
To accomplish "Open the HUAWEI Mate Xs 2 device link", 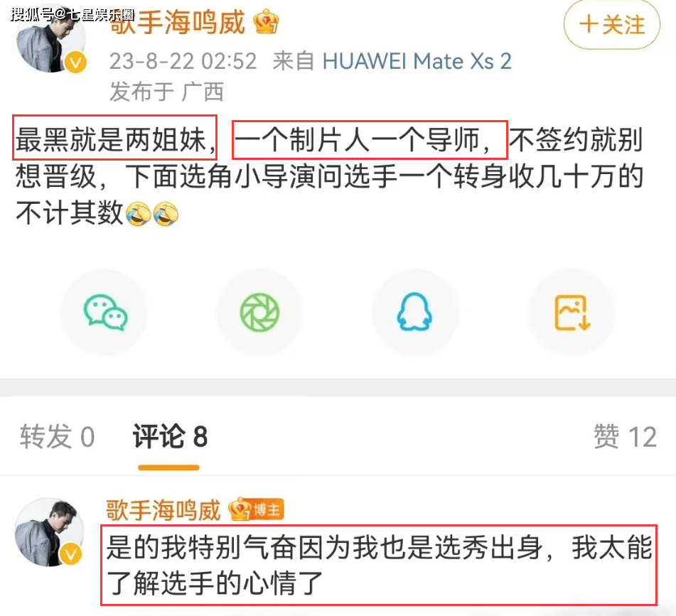I will click(417, 61).
